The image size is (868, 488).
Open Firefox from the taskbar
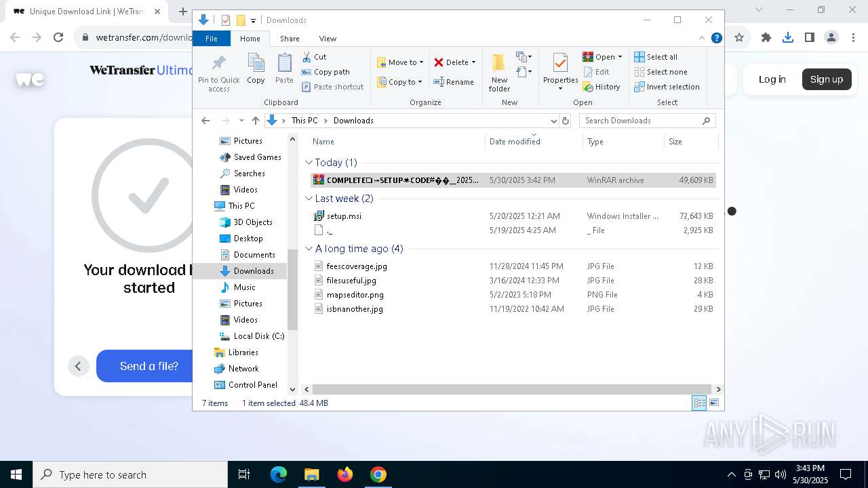click(x=345, y=474)
